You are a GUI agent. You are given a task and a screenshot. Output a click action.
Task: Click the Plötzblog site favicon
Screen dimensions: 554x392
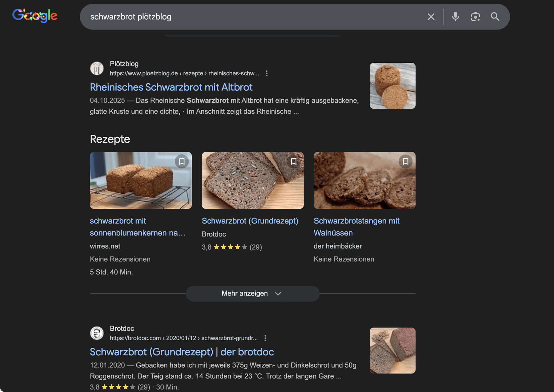point(97,68)
